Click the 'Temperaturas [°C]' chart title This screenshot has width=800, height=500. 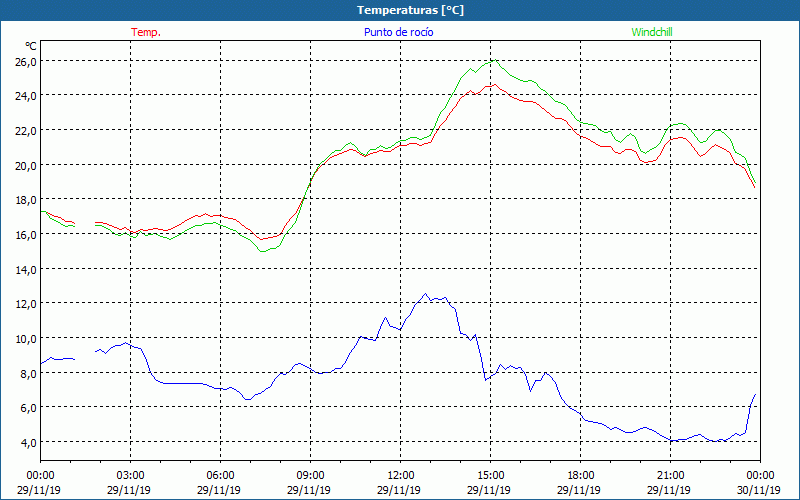410,10
